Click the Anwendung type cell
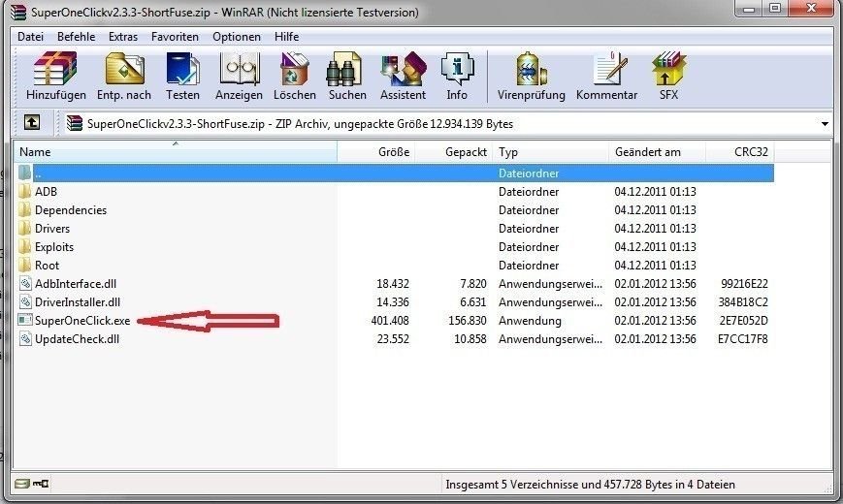 point(530,321)
